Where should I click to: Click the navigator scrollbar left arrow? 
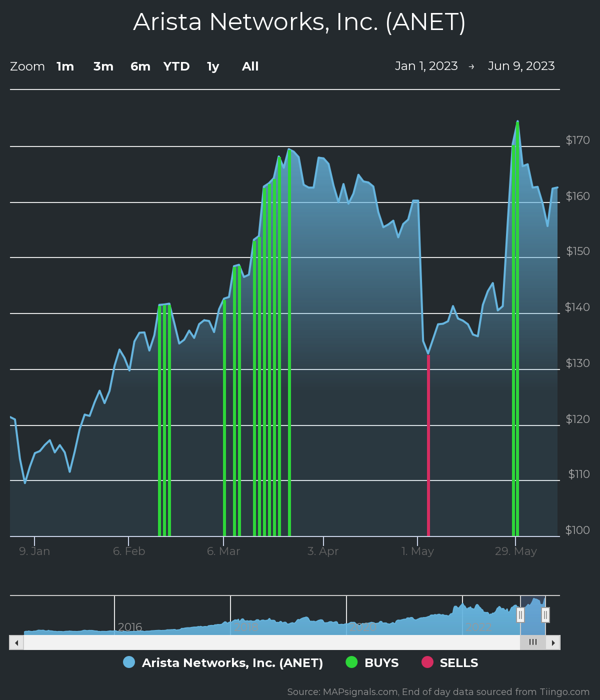coord(16,642)
